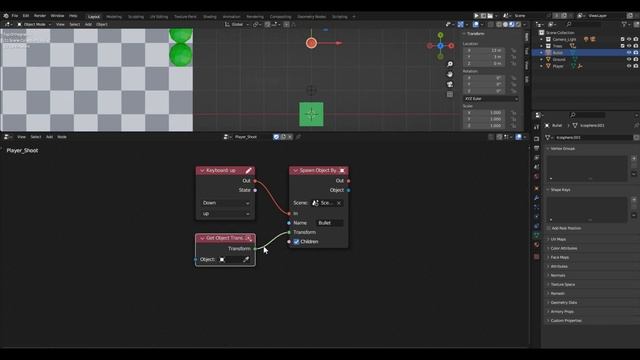Click the Blender logo icon
This screenshot has width=640, height=360.
(6, 16)
